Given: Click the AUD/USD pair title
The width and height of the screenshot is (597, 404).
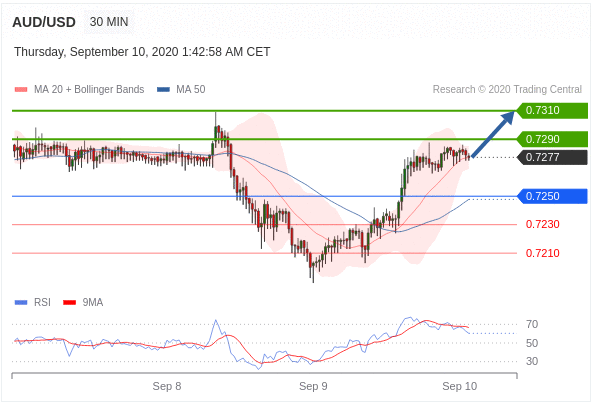Looking at the screenshot, I should (x=44, y=22).
